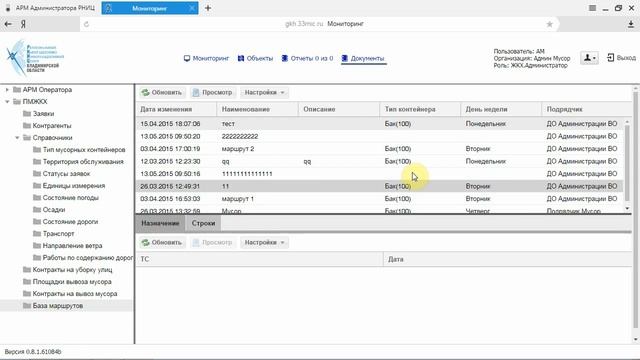Open a new browser tab
Viewport: 640px width, 360px height.
208,8
